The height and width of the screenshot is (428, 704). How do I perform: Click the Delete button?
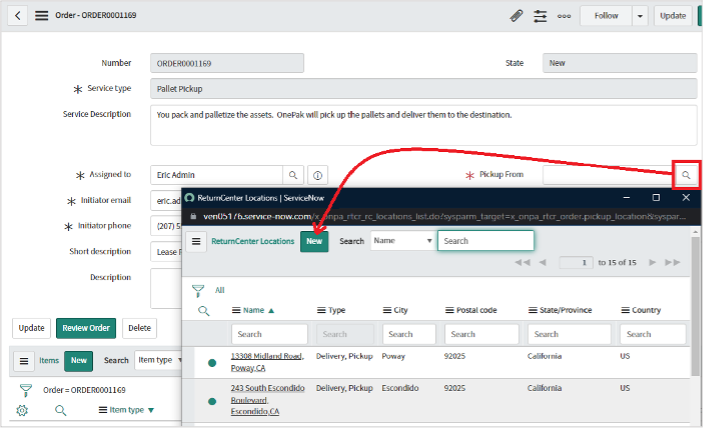point(140,328)
